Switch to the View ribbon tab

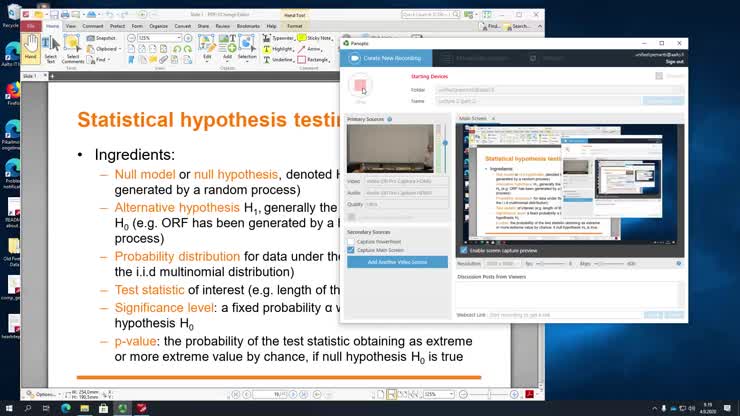71,26
